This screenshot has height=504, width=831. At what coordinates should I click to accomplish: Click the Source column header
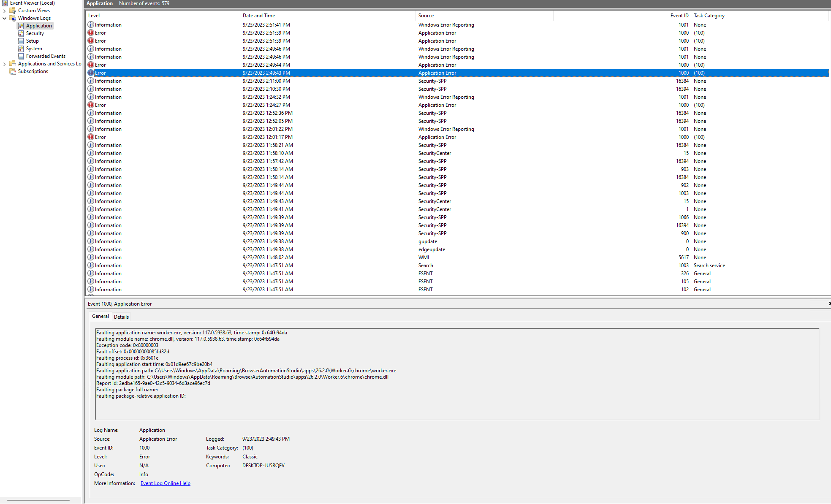coord(426,16)
